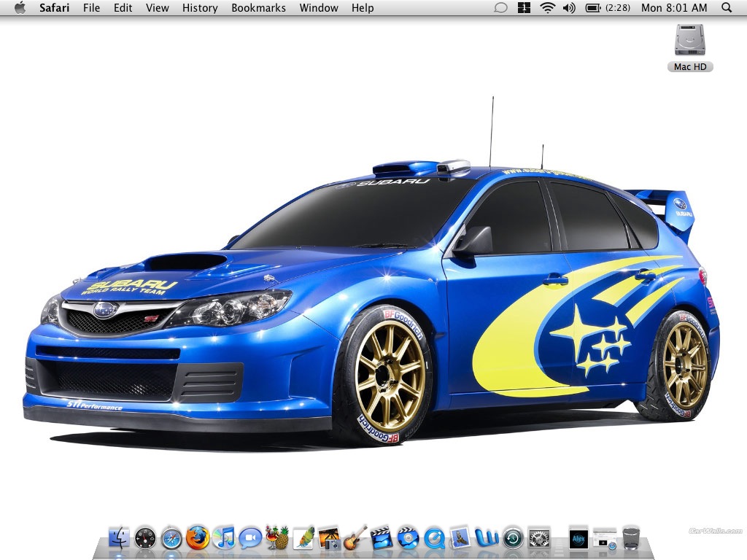This screenshot has width=747, height=560.
Task: Click the Safari compass icon in Dock
Action: click(171, 539)
